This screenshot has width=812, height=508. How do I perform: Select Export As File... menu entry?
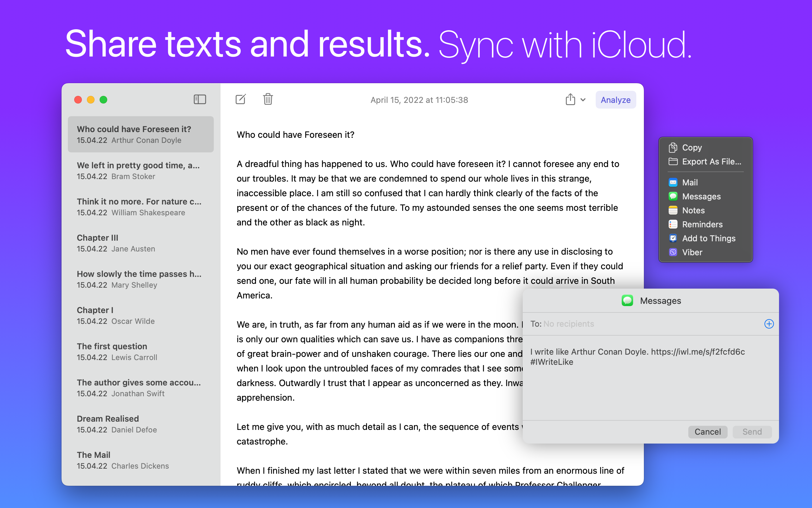click(x=711, y=162)
